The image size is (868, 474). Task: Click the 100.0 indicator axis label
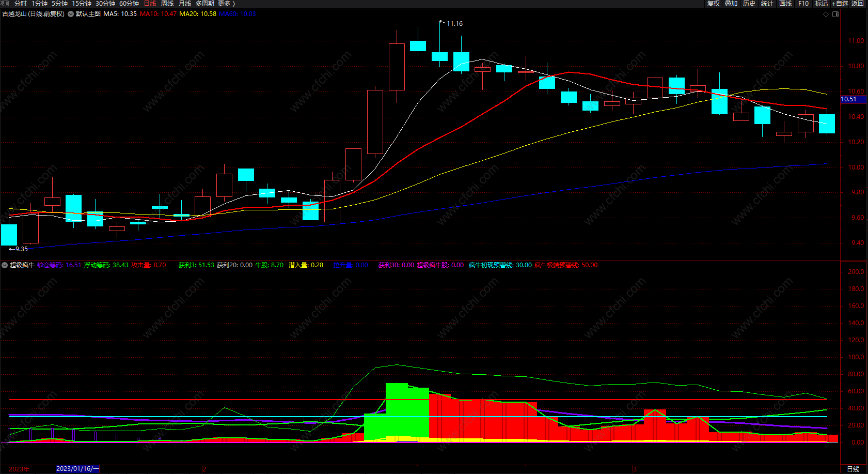[x=856, y=357]
